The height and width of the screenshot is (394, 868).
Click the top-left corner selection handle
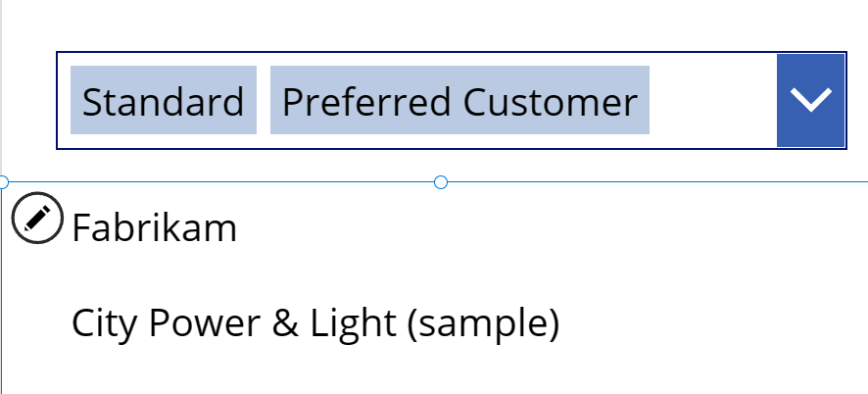[2, 181]
